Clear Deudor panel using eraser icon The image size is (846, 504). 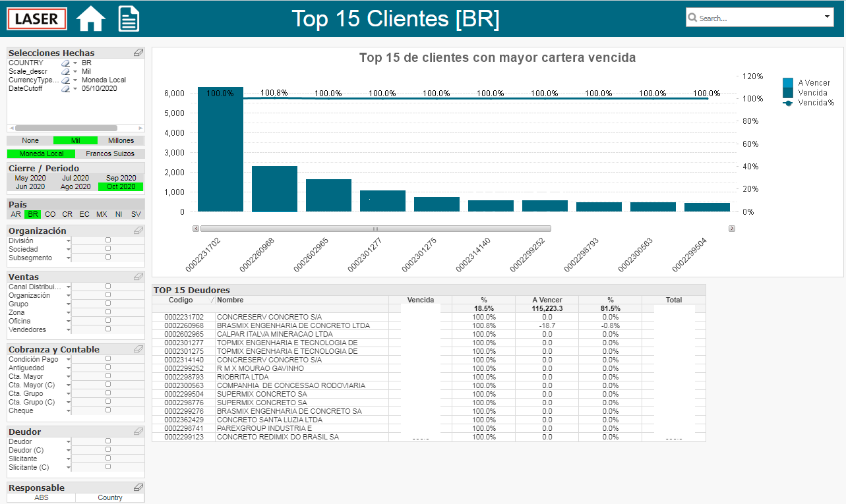tap(138, 432)
